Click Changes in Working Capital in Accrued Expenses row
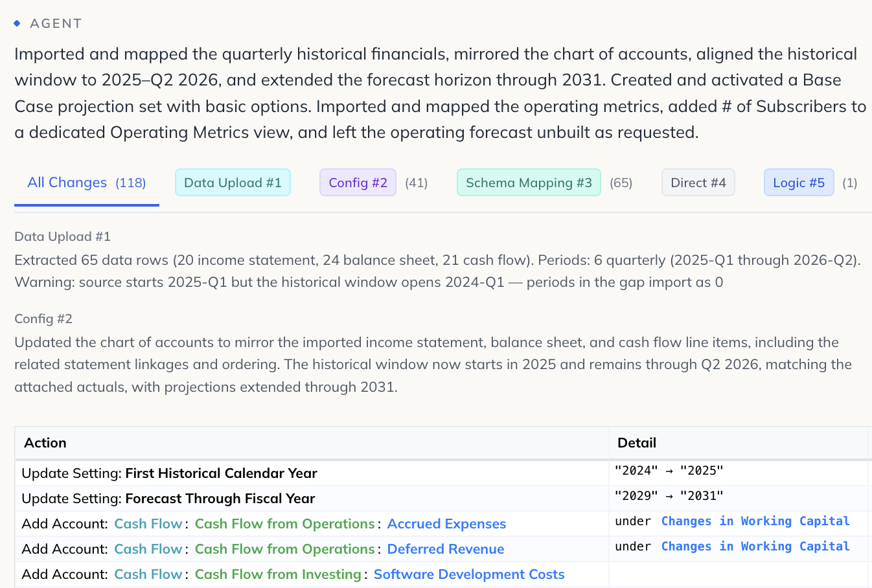 pos(755,521)
